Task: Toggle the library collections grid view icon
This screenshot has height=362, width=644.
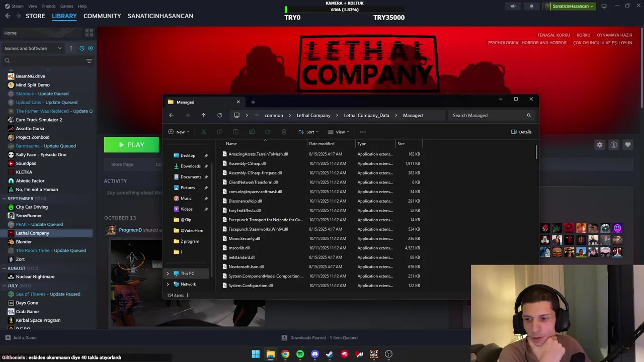Action: pos(89,33)
